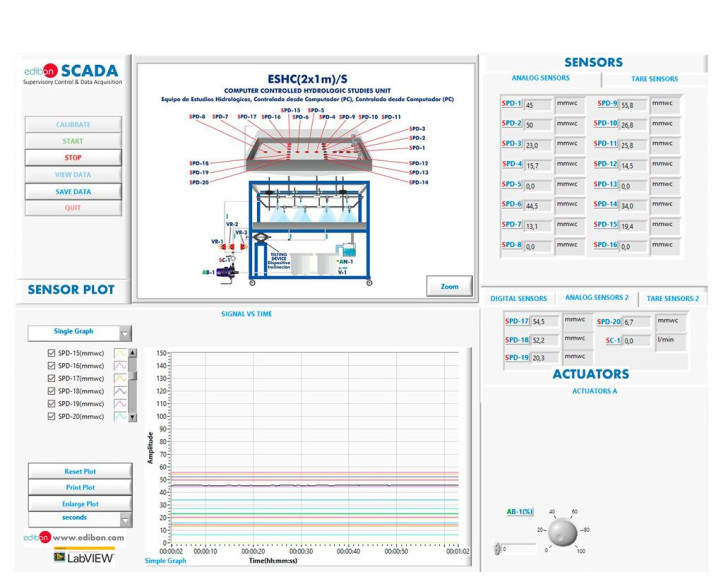Switch to ANALOG SENSORS tab
Screen dimensions: 723x584
(x=540, y=78)
